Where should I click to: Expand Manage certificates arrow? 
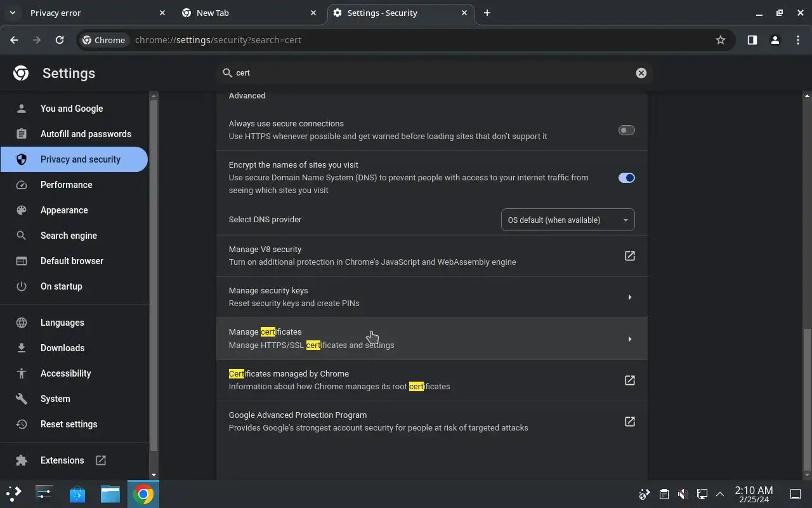tap(629, 339)
